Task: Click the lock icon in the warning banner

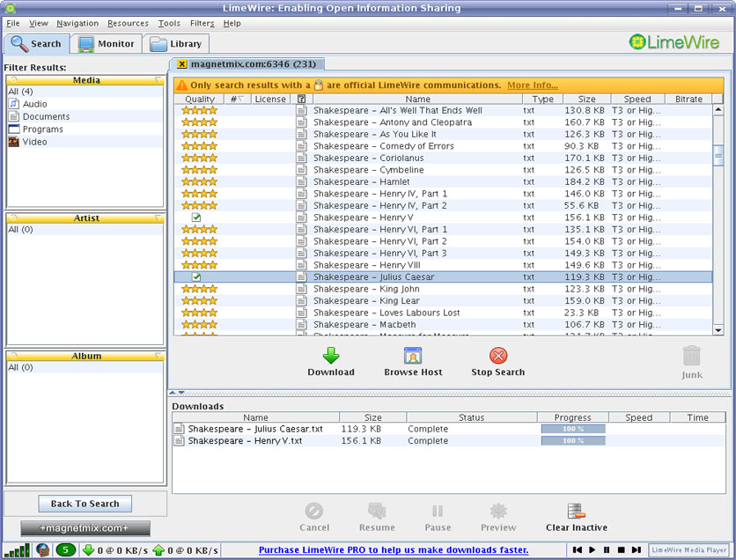Action: pyautogui.click(x=319, y=85)
